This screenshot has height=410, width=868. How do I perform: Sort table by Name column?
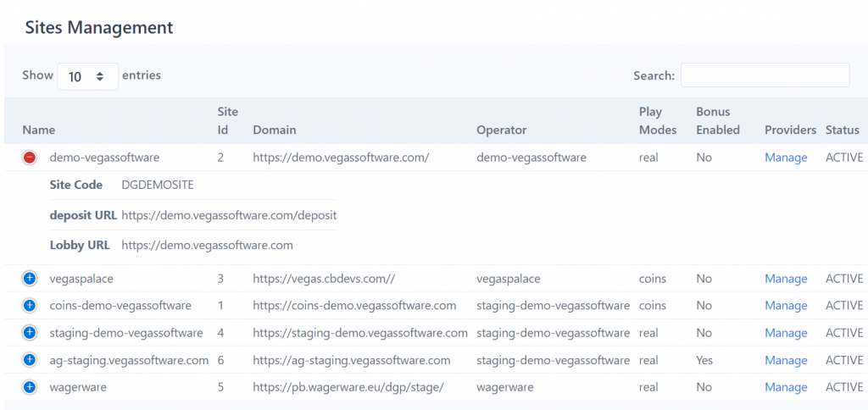(x=39, y=130)
